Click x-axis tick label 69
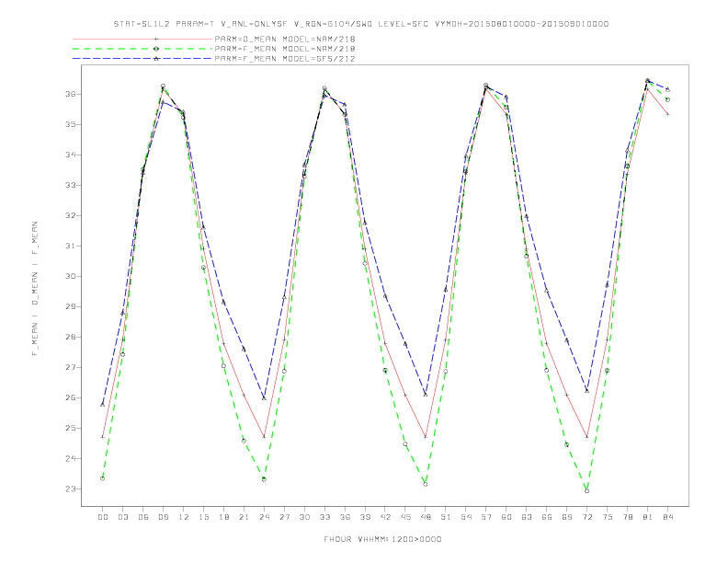The height and width of the screenshot is (563, 728). coord(567,517)
